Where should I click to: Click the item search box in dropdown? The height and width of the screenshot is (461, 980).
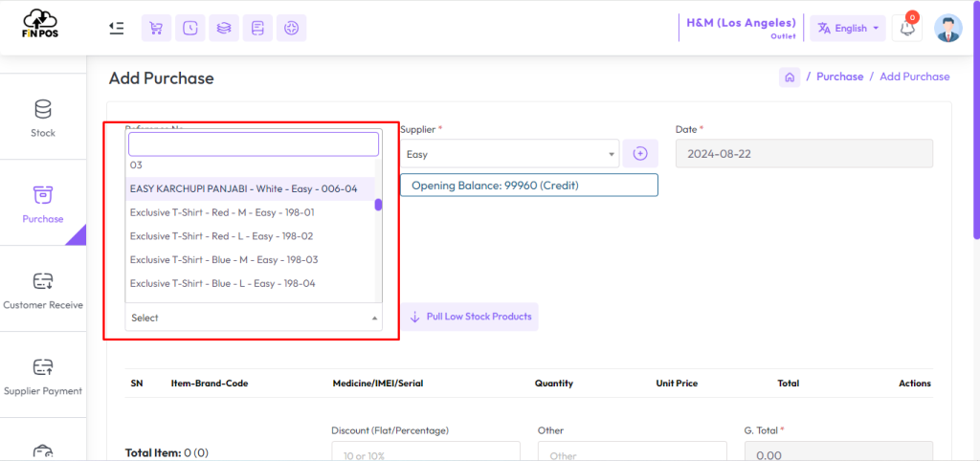[254, 143]
